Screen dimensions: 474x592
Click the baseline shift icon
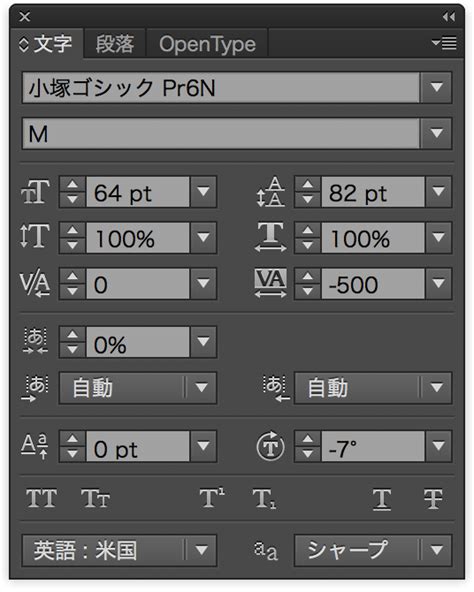click(x=35, y=446)
